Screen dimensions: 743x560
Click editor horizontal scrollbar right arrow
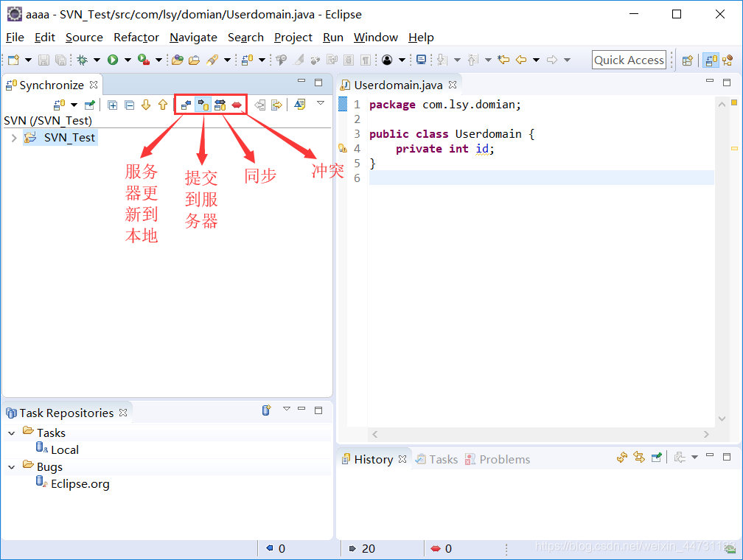(706, 435)
